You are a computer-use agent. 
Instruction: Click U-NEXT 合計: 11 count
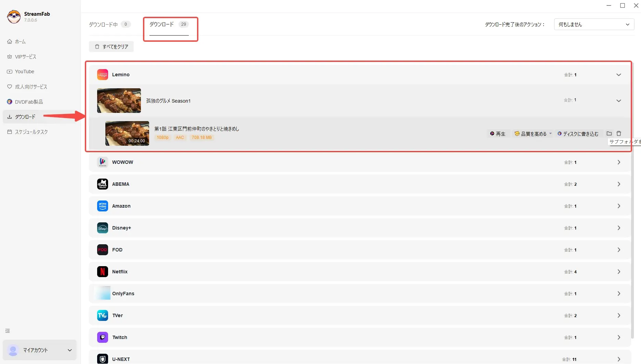(569, 359)
